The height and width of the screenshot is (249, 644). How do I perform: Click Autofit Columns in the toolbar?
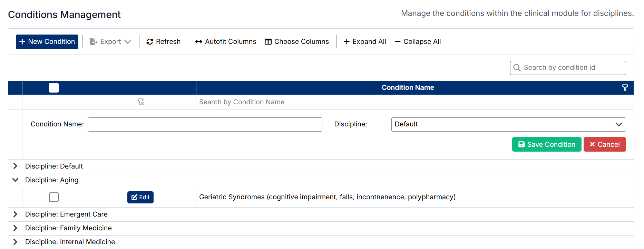click(226, 42)
